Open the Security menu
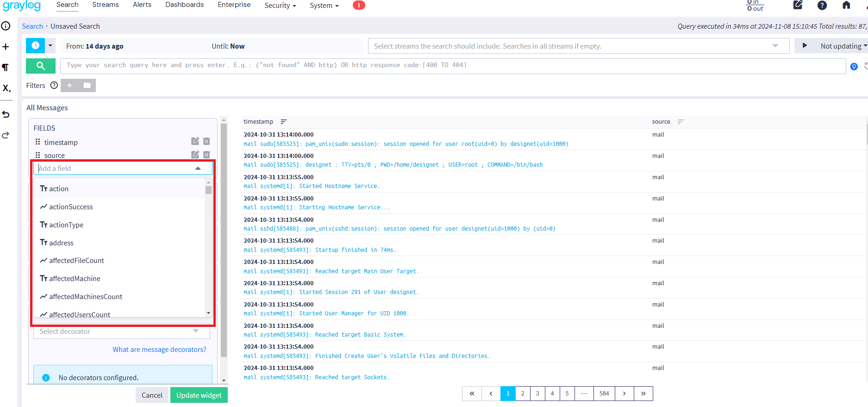Viewport: 868px width, 407px height. click(280, 6)
